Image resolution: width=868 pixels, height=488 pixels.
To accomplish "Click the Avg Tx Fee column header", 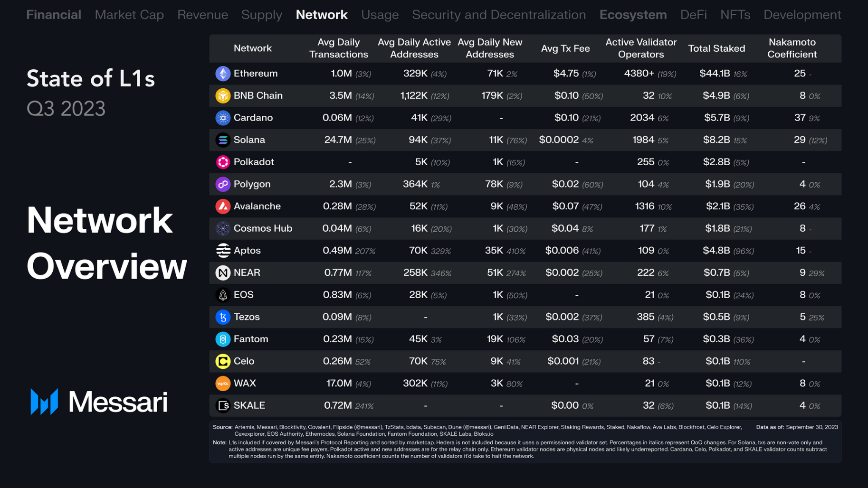I will (x=565, y=48).
